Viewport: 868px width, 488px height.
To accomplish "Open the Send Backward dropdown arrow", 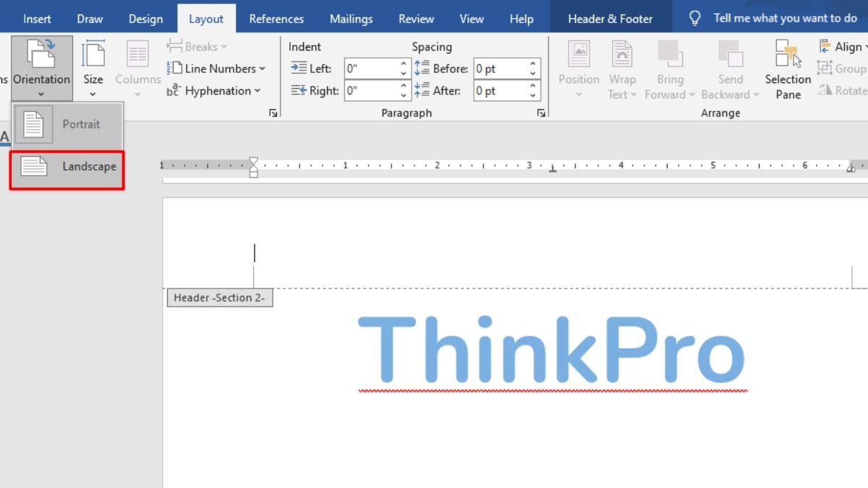I will pyautogui.click(x=757, y=95).
